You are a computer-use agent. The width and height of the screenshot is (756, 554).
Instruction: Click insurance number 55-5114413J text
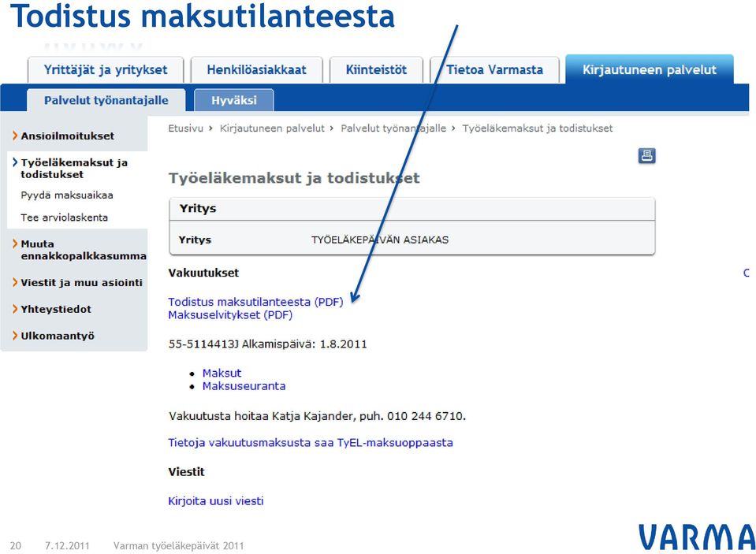(203, 344)
